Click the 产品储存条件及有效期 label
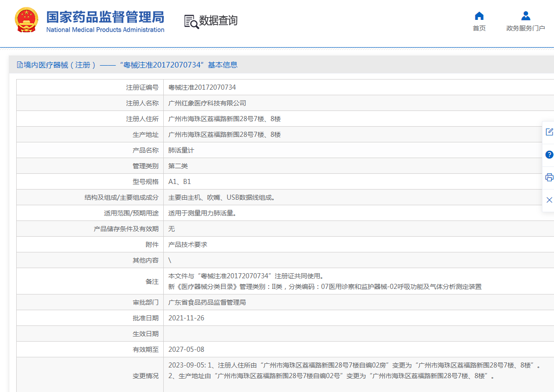The image size is (554, 392). click(126, 229)
